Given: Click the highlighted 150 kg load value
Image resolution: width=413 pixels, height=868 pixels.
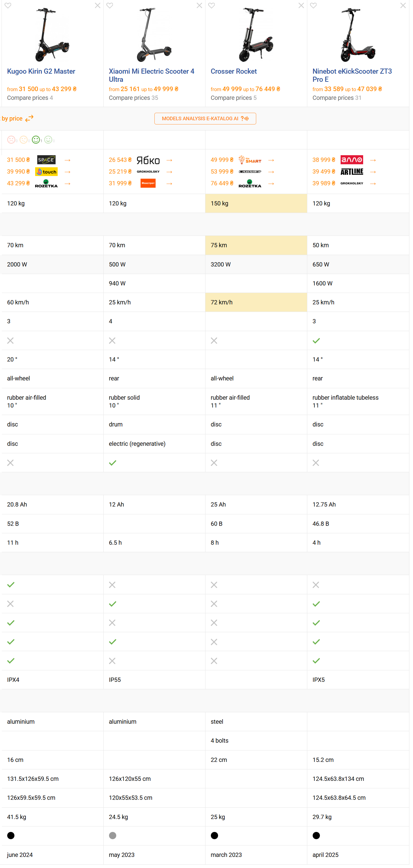Looking at the screenshot, I should click(220, 203).
